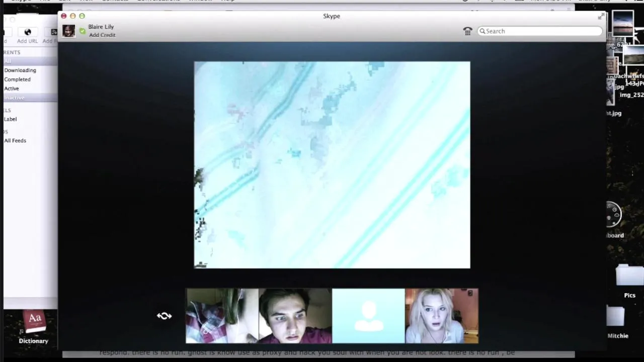Select the dark-haired man's video thumbnail

coord(295,316)
